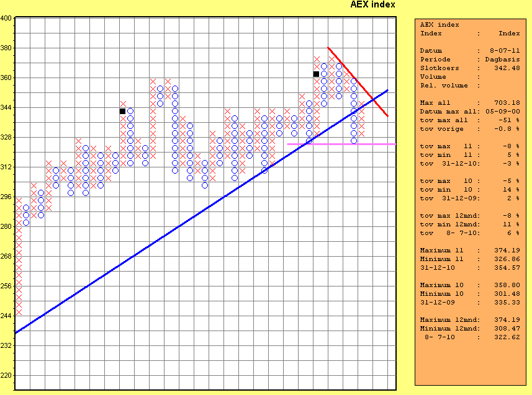Click the Max all value 703.18
Viewport: 532px width, 395px height.
click(507, 103)
